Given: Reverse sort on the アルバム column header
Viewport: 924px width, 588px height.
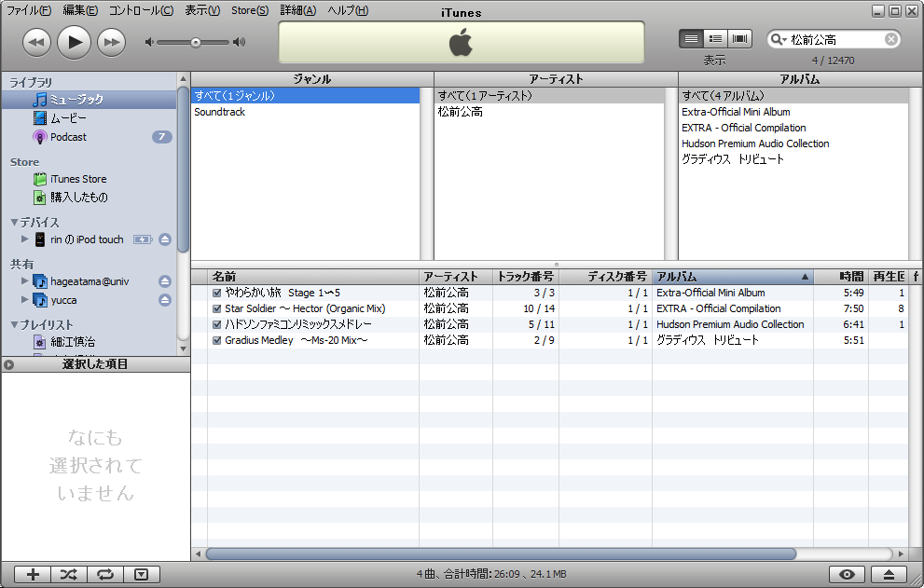Looking at the screenshot, I should tap(733, 277).
